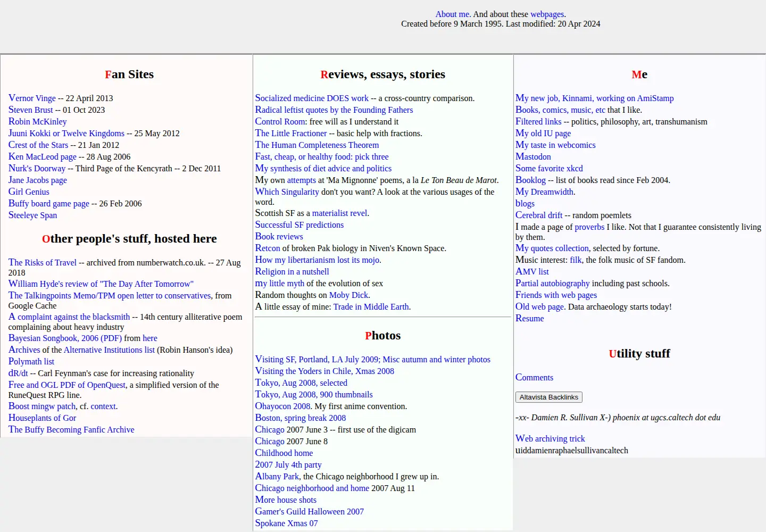The image size is (766, 532).
Task: Open 'Tokyo, Aug 2008, selected' photos
Action: (301, 383)
